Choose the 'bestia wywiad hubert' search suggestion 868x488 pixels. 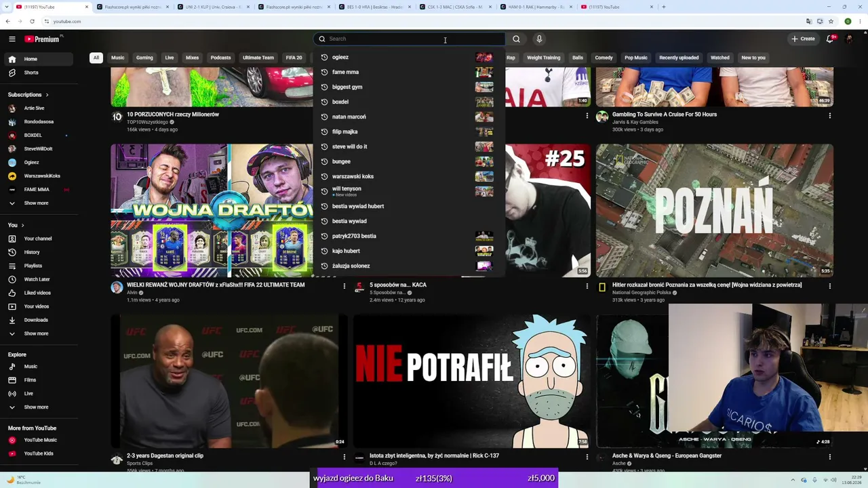click(x=409, y=206)
